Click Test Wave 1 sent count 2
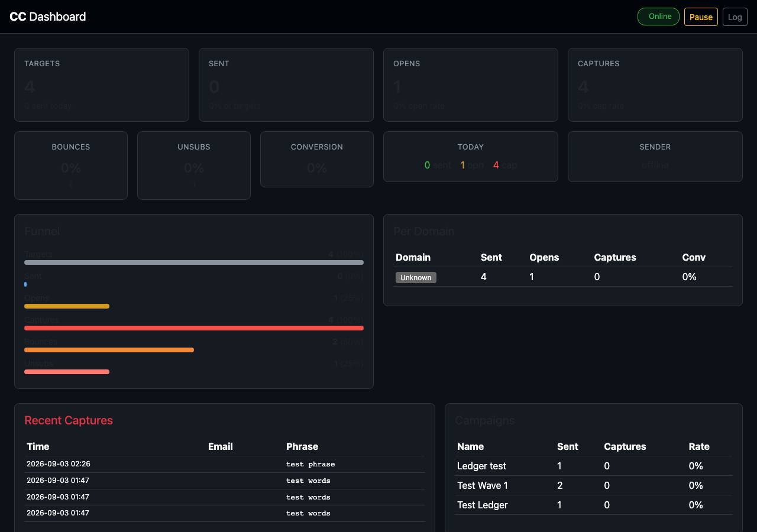The image size is (757, 532). (x=560, y=485)
